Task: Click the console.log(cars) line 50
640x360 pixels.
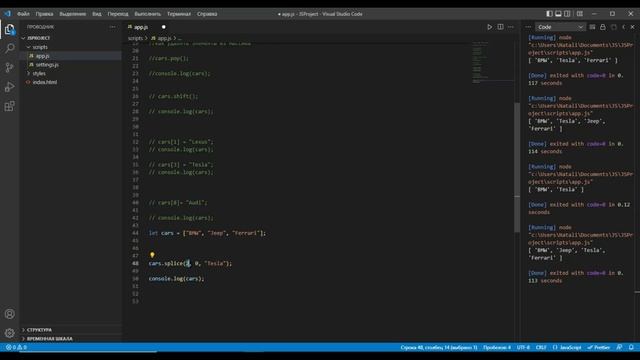Action: point(176,279)
